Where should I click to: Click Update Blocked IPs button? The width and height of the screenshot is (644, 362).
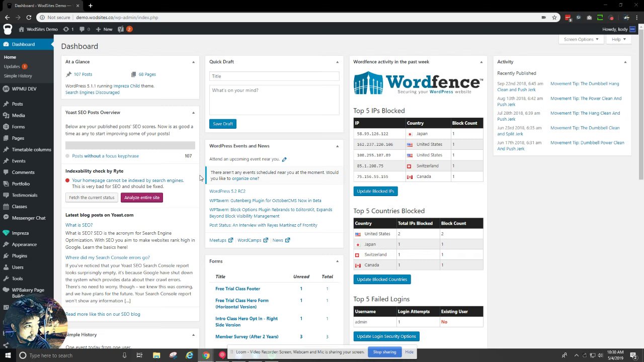(375, 191)
